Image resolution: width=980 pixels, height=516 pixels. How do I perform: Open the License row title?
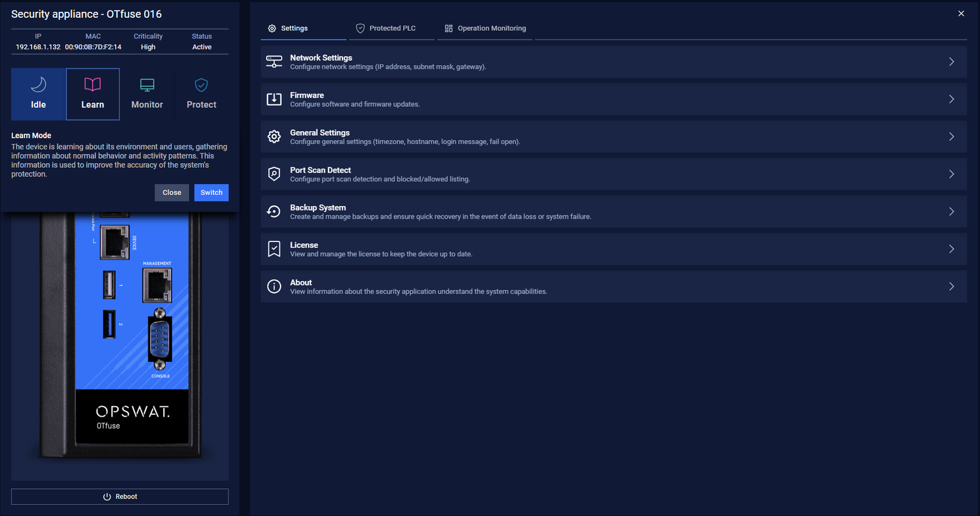[304, 245]
